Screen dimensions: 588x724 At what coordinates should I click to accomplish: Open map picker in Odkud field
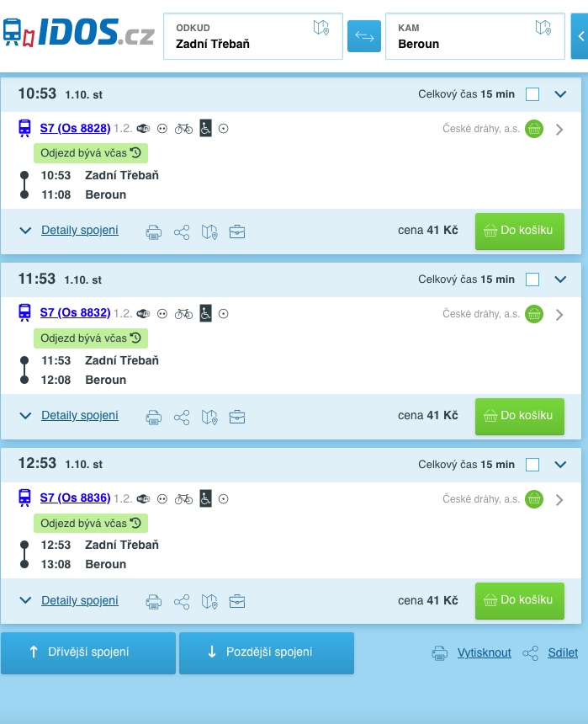pos(321,28)
